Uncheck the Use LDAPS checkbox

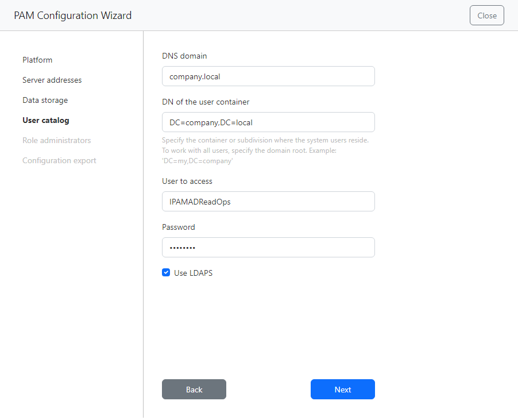[x=166, y=273]
